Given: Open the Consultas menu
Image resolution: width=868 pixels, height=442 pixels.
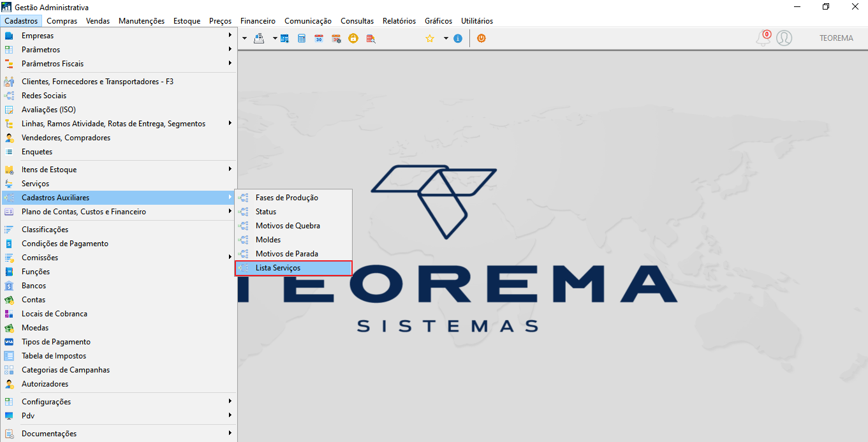Looking at the screenshot, I should pos(357,21).
